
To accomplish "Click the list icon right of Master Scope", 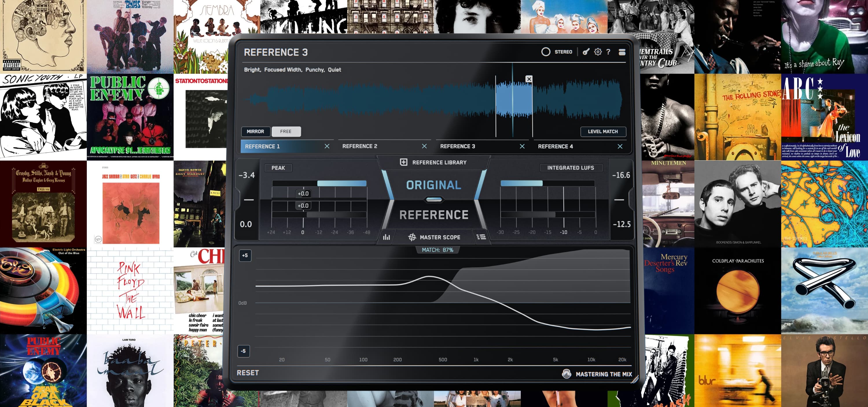I will click(x=481, y=237).
